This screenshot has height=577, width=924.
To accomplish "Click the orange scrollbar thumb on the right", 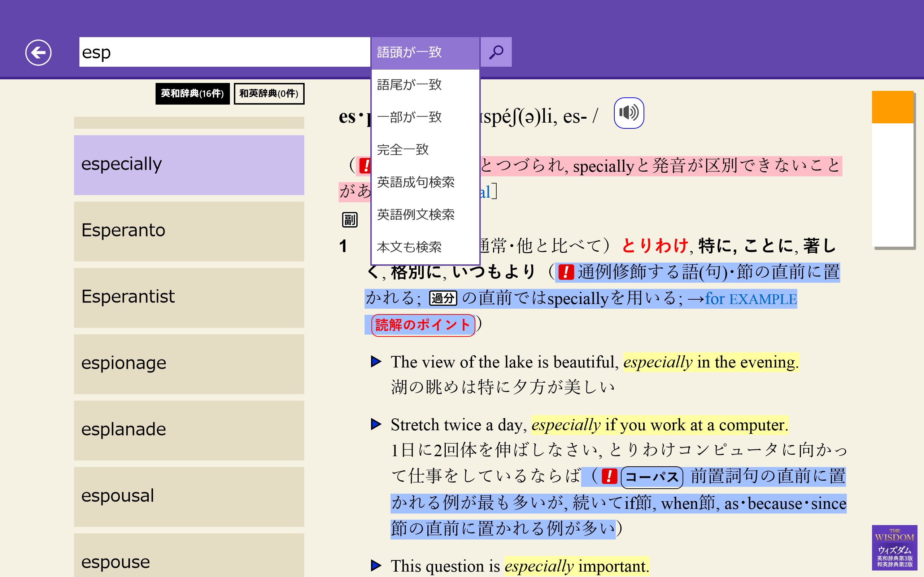I will click(892, 107).
